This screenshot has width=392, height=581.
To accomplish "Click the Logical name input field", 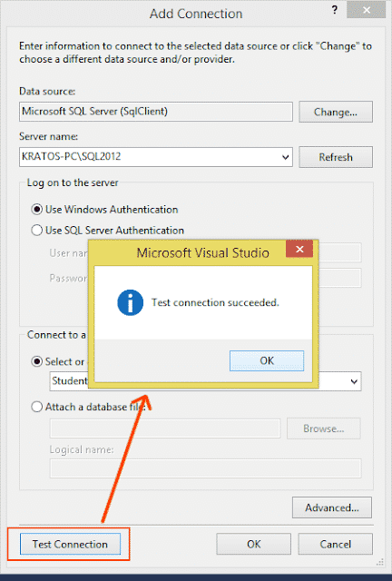I will pyautogui.click(x=206, y=468).
